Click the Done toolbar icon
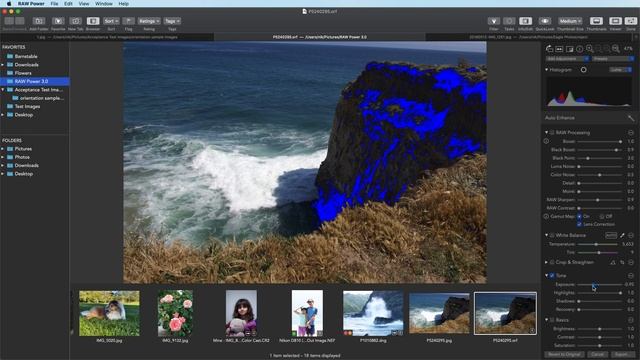This screenshot has height=360, width=640. click(x=631, y=21)
